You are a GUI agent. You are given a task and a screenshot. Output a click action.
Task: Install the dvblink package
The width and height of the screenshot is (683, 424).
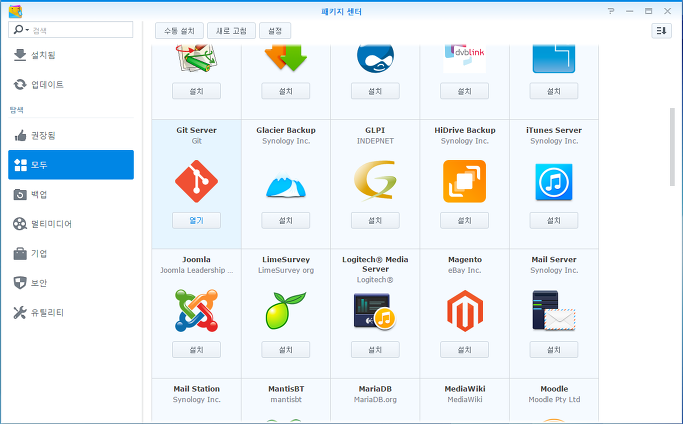464,91
